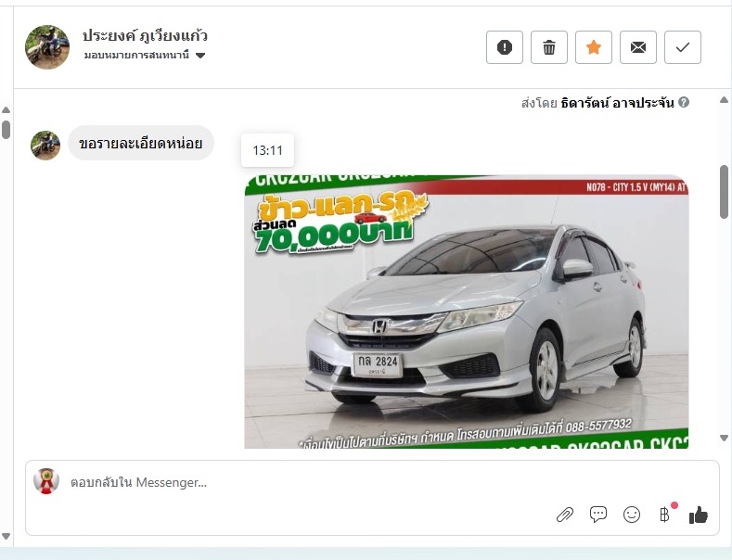Click the sender name at top right of chat
Screen dimensions: 732x560
pyautogui.click(x=617, y=103)
